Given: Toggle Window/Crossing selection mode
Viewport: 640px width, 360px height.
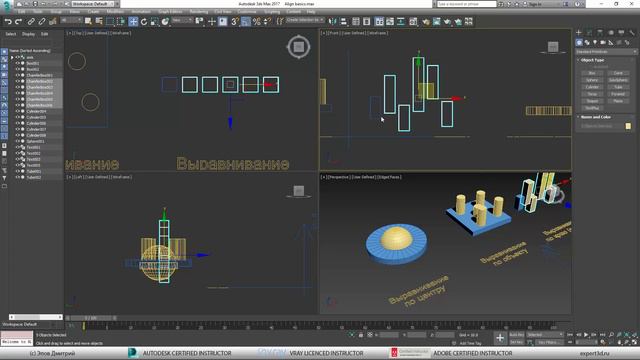Looking at the screenshot, I should pyautogui.click(x=121, y=21).
